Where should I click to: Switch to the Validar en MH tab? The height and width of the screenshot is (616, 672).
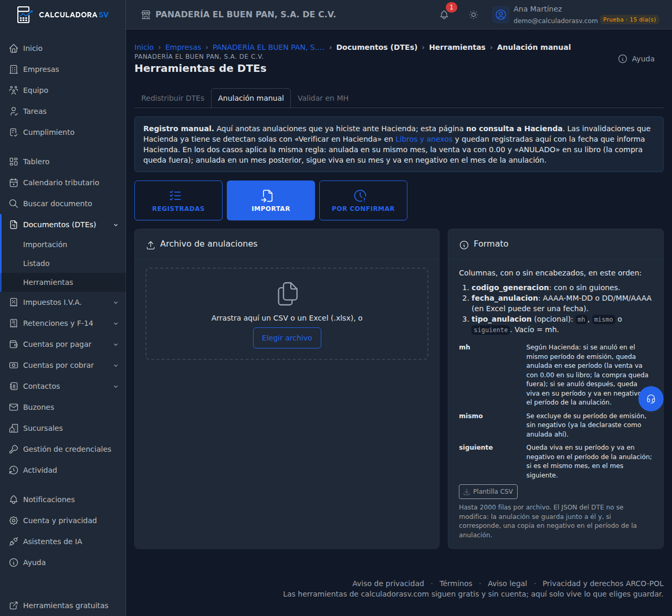323,98
